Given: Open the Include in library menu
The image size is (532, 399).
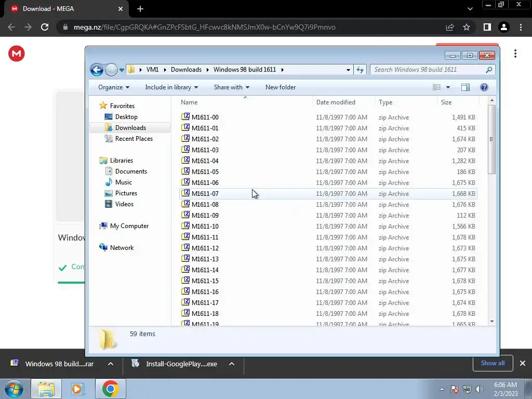Looking at the screenshot, I should tap(171, 87).
